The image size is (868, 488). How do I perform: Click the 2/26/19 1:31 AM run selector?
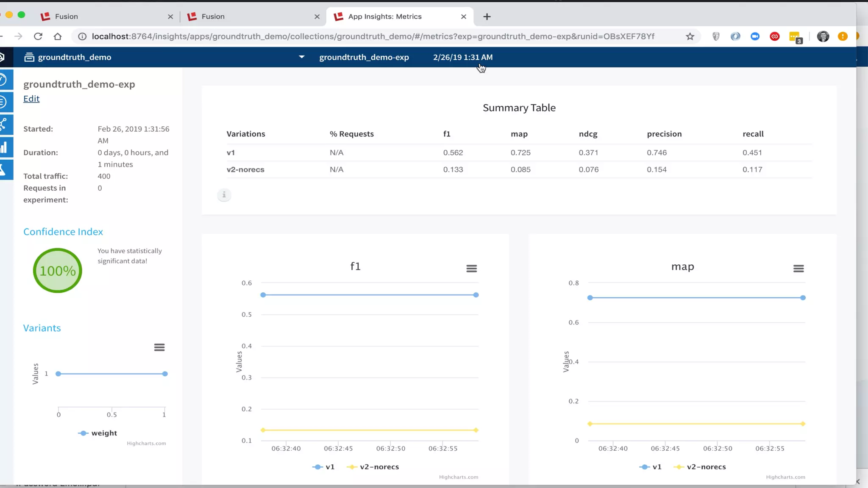click(462, 57)
